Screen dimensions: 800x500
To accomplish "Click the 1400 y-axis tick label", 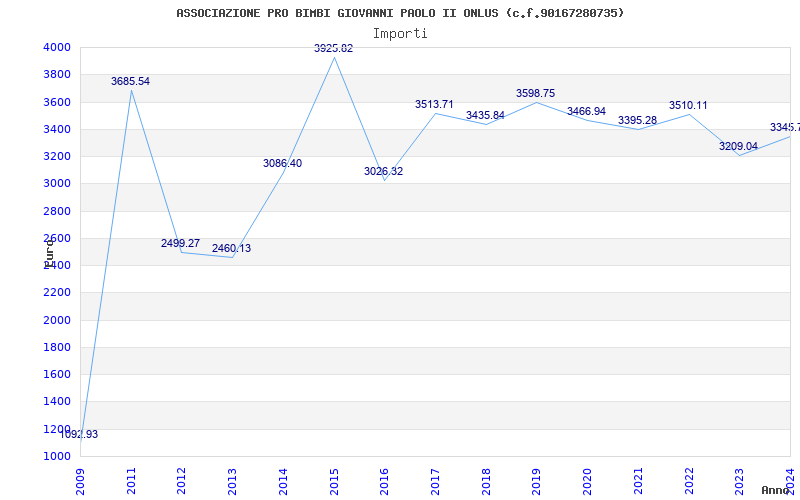I will [x=57, y=402].
